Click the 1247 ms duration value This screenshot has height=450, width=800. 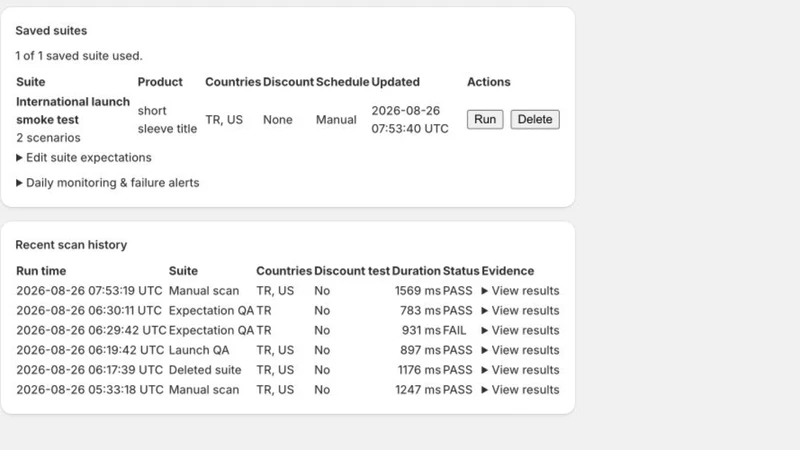point(418,390)
